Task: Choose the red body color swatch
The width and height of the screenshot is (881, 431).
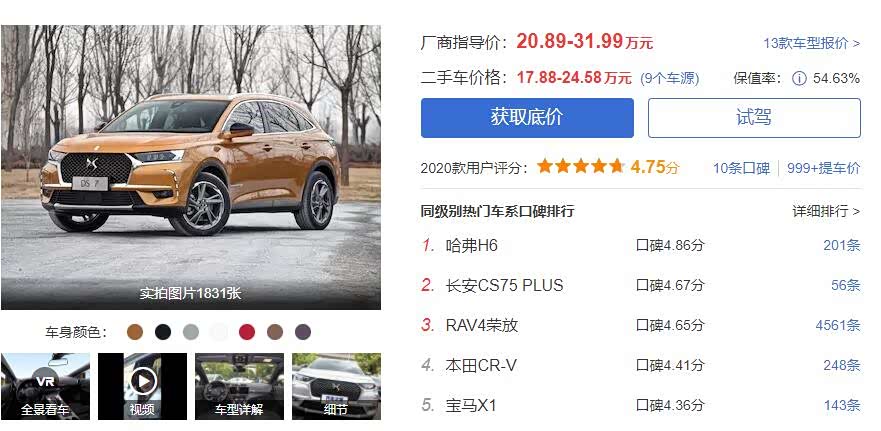Action: click(x=247, y=332)
